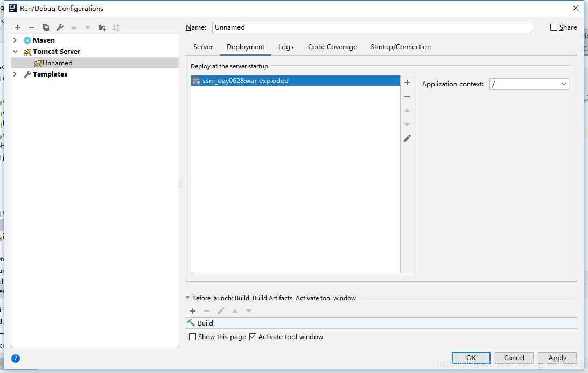Click the Cancel button
The height and width of the screenshot is (373, 588).
click(514, 357)
